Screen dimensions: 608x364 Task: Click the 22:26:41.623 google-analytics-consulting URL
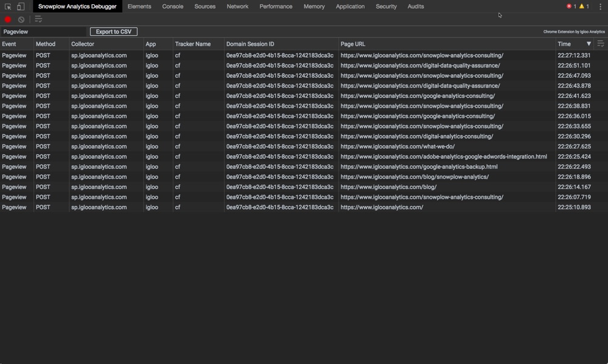coord(418,96)
